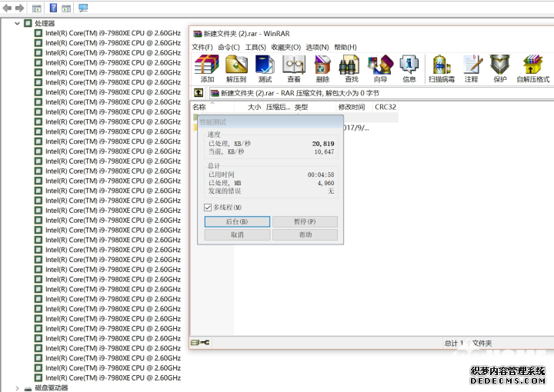Click the processed MB value "4,960"
This screenshot has height=392, width=554.
pyautogui.click(x=325, y=183)
